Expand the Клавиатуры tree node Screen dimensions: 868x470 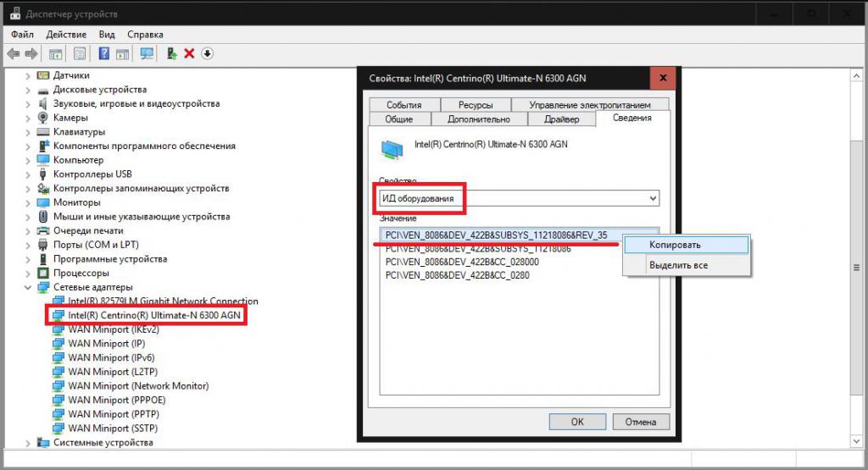pyautogui.click(x=28, y=132)
